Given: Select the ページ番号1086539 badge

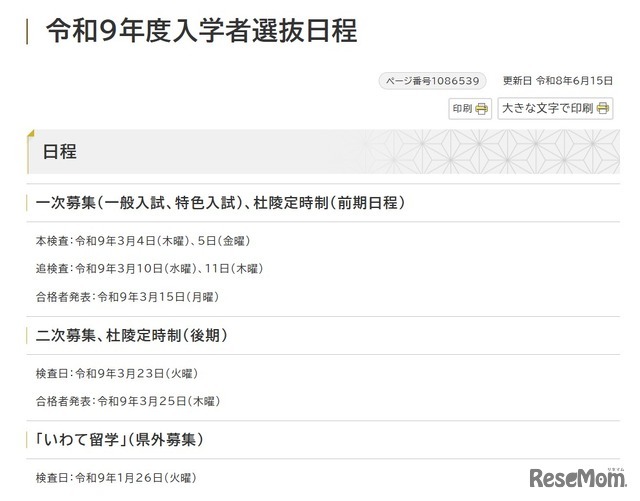Looking at the screenshot, I should point(433,81).
